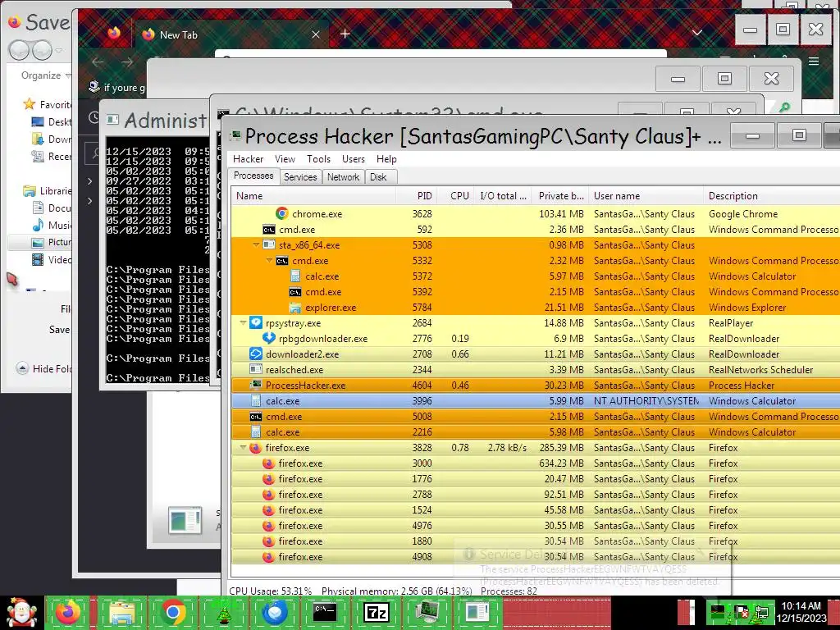Select NT AUTHORITY\SYSTEM user name cell
The image size is (840, 630).
tap(646, 400)
